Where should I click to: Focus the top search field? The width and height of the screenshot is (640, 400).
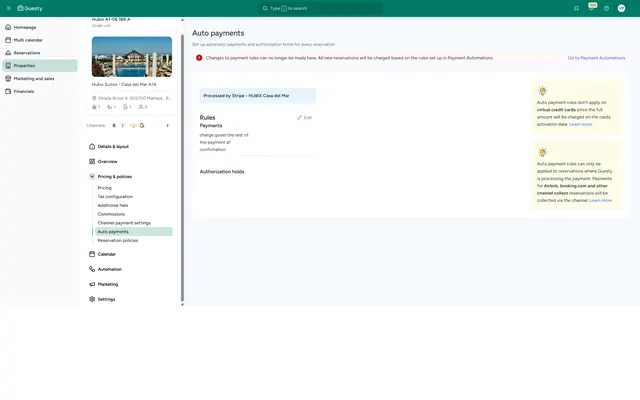click(x=320, y=8)
